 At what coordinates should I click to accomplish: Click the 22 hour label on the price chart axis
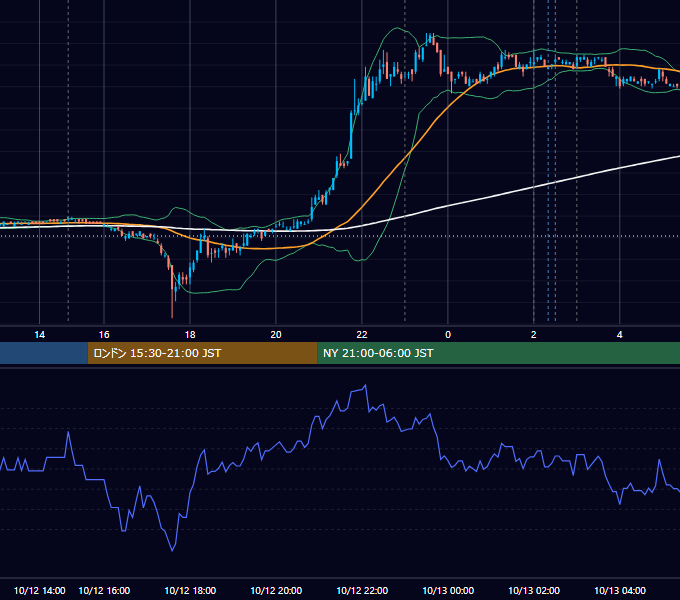point(362,335)
